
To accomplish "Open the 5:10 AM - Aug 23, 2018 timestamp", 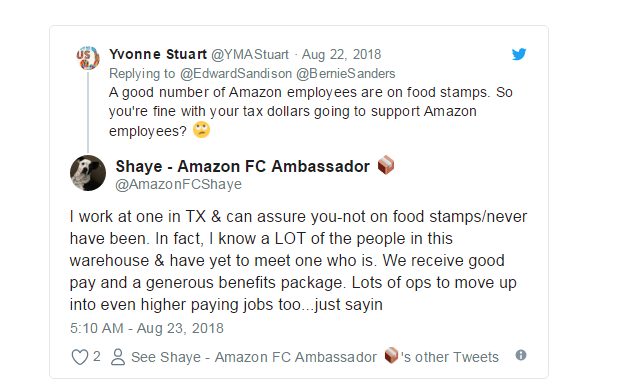I will (147, 328).
